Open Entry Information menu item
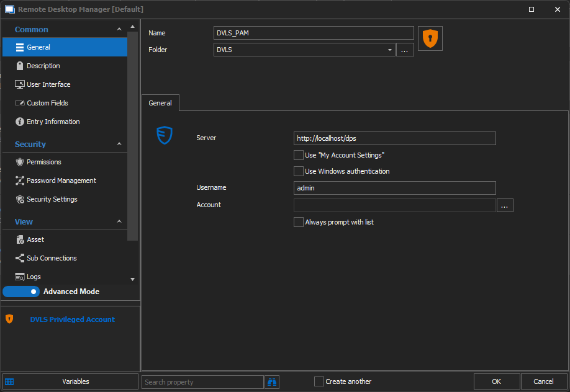Image resolution: width=570 pixels, height=392 pixels. 53,122
